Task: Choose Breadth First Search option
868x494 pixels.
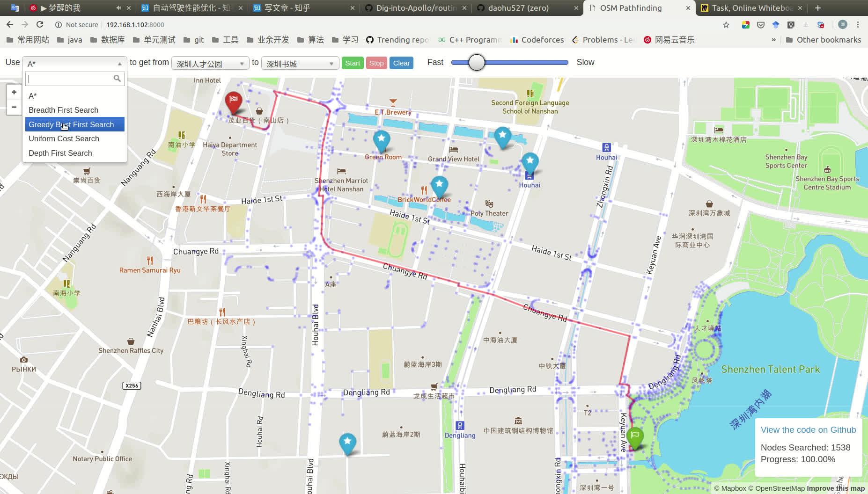Action: click(75, 110)
